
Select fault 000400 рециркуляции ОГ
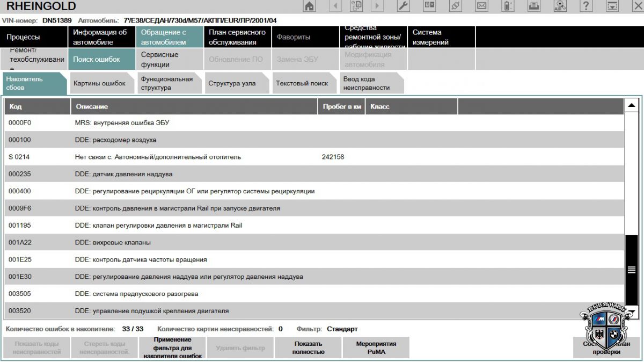(x=314, y=191)
